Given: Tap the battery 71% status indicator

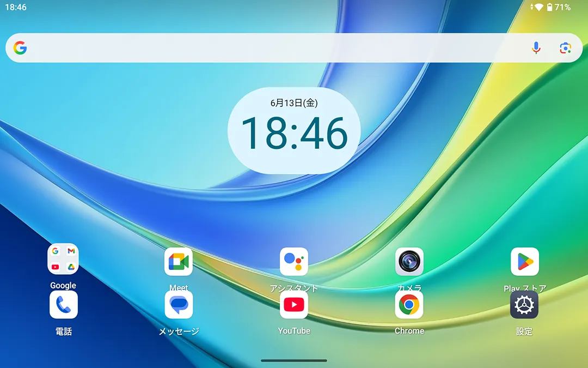Looking at the screenshot, I should pos(559,7).
